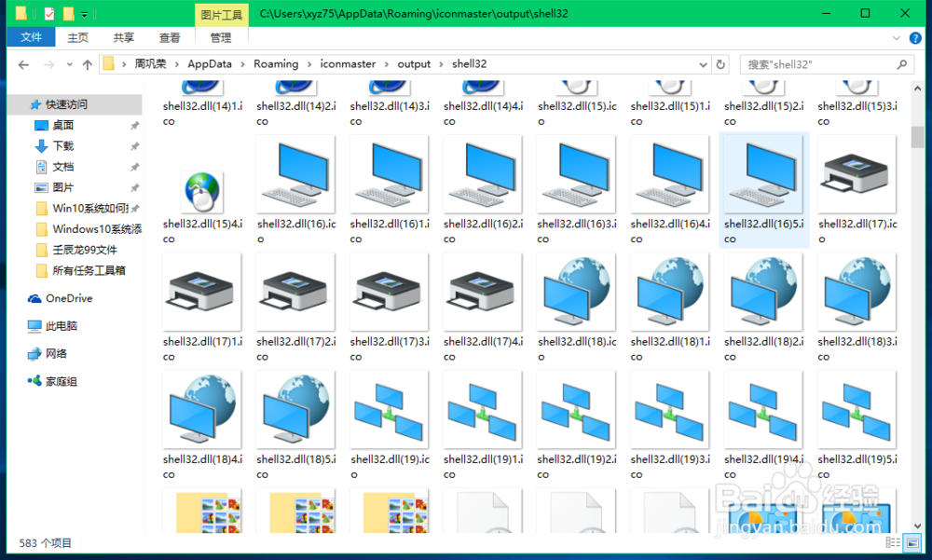Image resolution: width=932 pixels, height=560 pixels.
Task: Navigate up one level with the up arrow
Action: (88, 63)
